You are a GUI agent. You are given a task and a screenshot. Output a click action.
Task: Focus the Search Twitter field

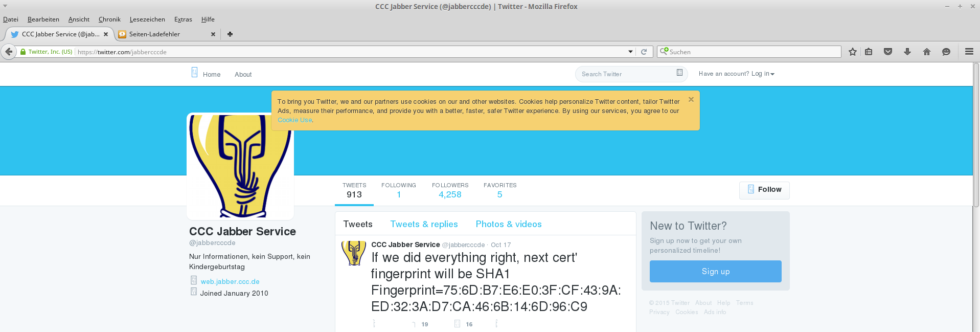click(x=631, y=74)
